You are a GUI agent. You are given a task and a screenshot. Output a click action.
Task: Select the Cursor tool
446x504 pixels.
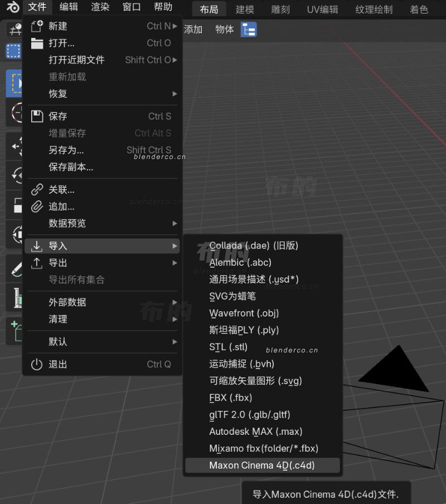coord(14,113)
